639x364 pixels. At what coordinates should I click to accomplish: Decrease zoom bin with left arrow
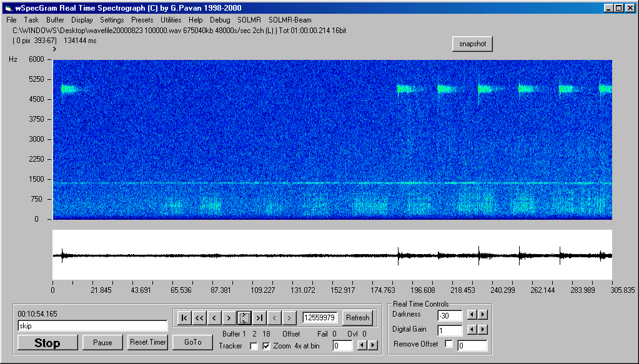tap(362, 345)
